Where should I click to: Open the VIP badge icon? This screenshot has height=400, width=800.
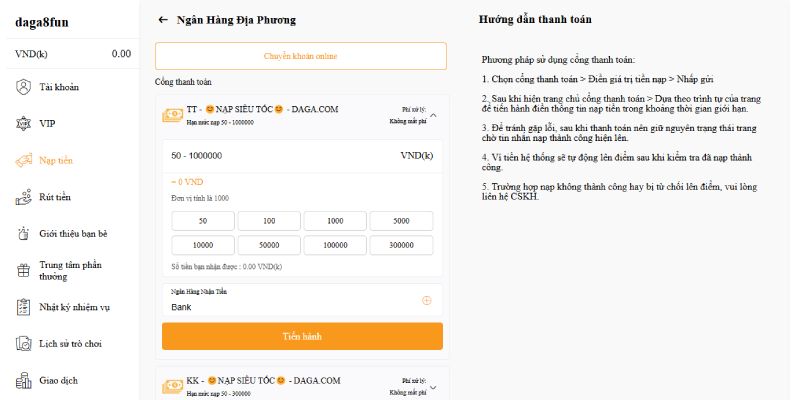[x=23, y=123]
